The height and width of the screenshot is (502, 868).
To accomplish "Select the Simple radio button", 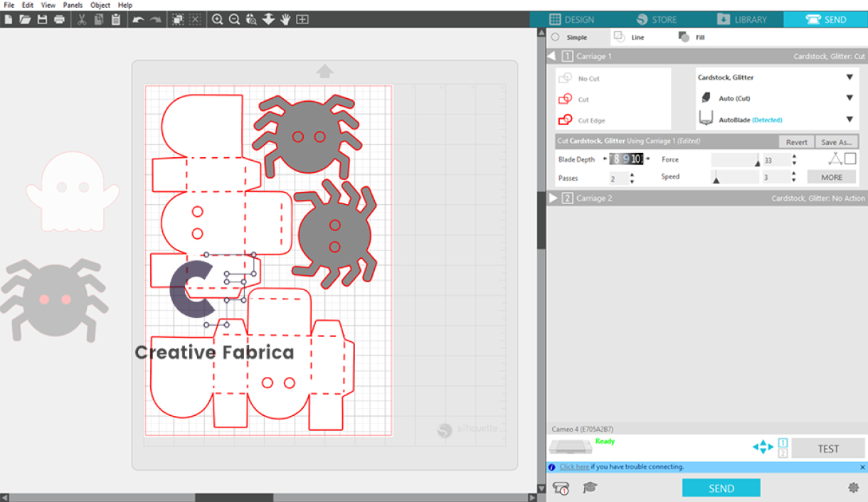I will [x=556, y=37].
